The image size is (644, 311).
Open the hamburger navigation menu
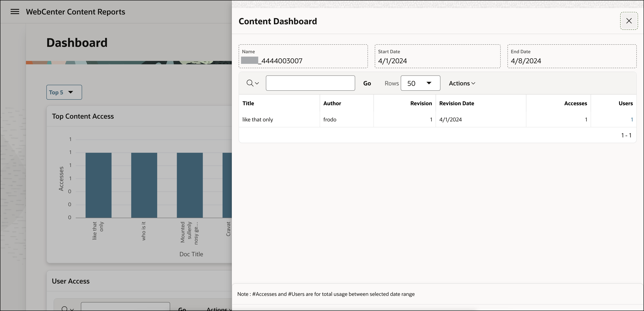pyautogui.click(x=15, y=12)
